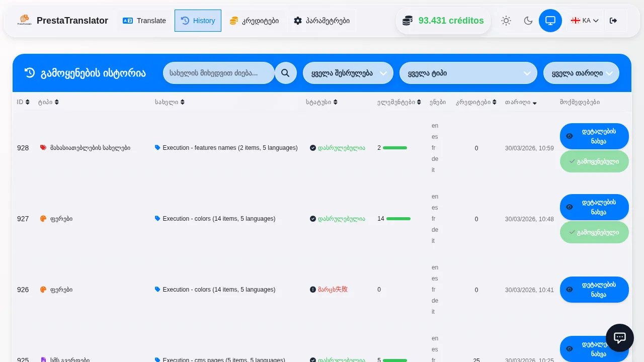Screen dimensions: 644x362
Task: Click the search magnifier button
Action: (x=285, y=73)
